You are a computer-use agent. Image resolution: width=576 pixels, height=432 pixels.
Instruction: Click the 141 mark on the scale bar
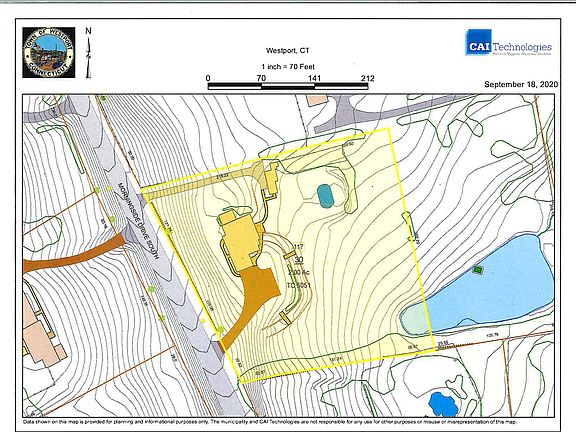[x=314, y=78]
